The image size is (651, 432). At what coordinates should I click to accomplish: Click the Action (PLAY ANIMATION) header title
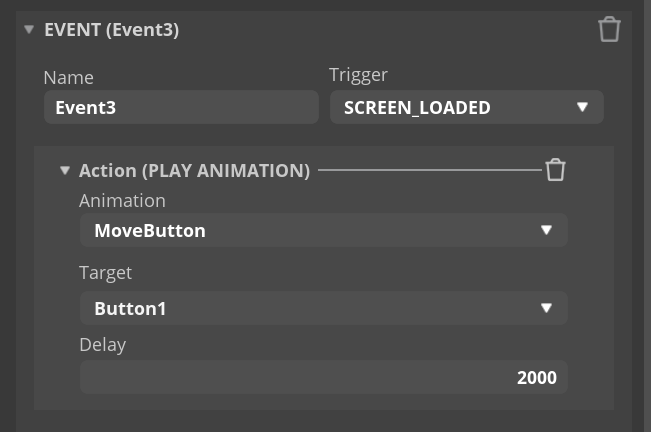point(194,171)
